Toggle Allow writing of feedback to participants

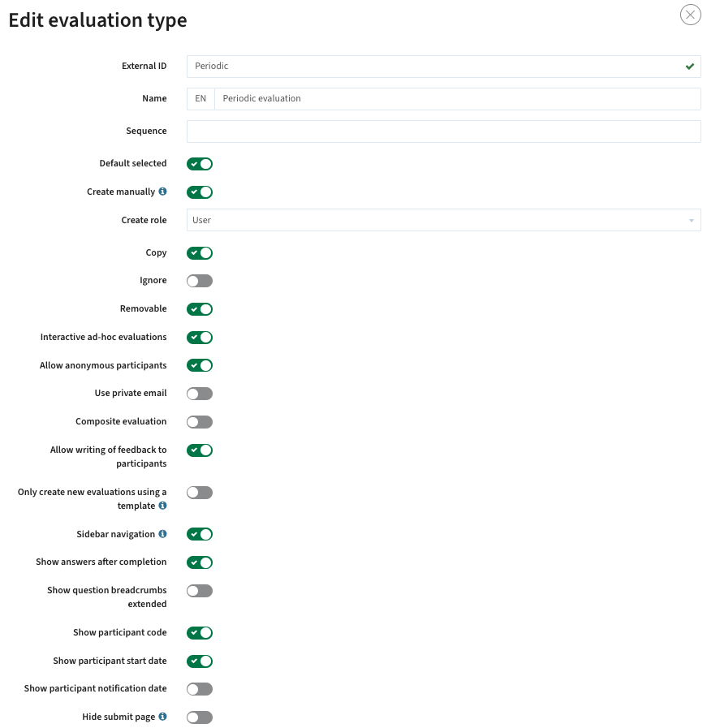pyautogui.click(x=200, y=450)
